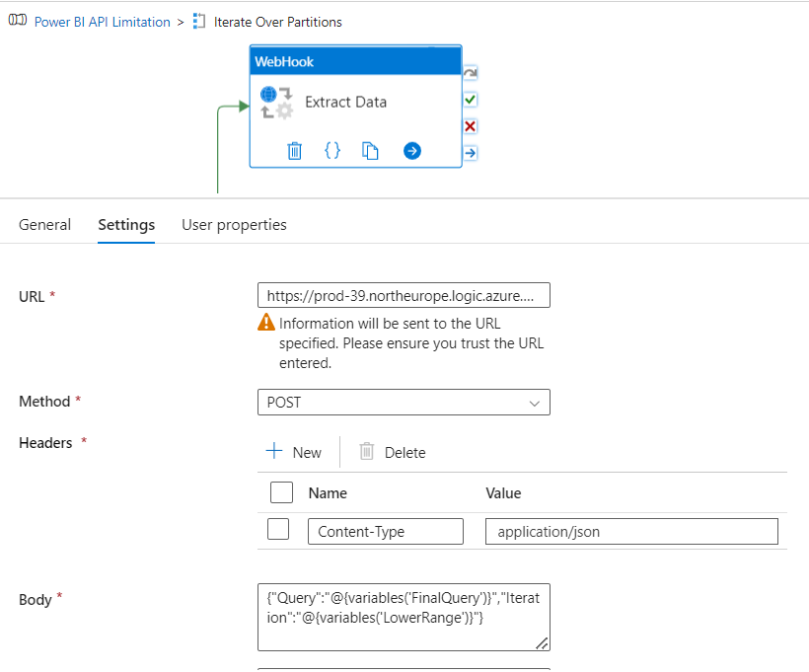This screenshot has width=809, height=672.
Task: Click the Delete header button
Action: pos(393,452)
